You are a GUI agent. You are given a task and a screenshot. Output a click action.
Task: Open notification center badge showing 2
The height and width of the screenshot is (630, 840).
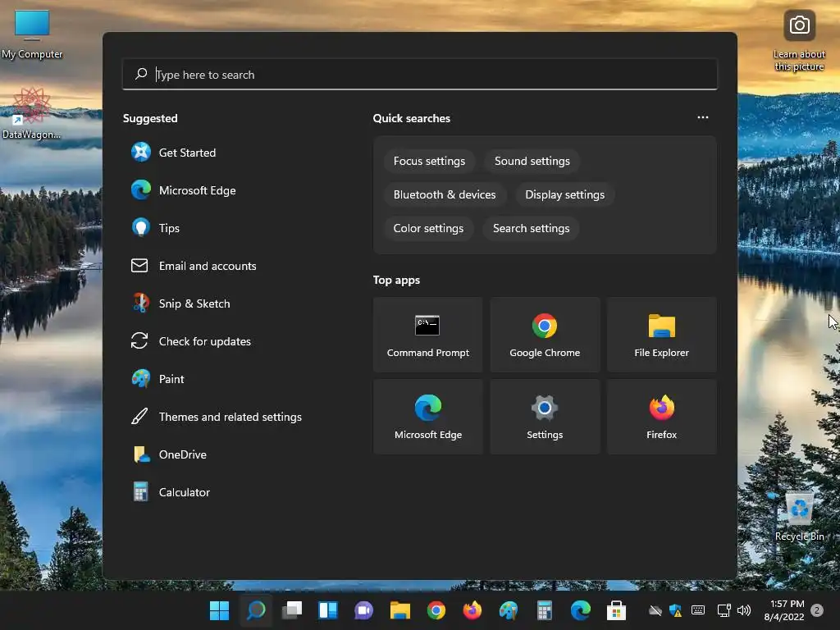(816, 610)
